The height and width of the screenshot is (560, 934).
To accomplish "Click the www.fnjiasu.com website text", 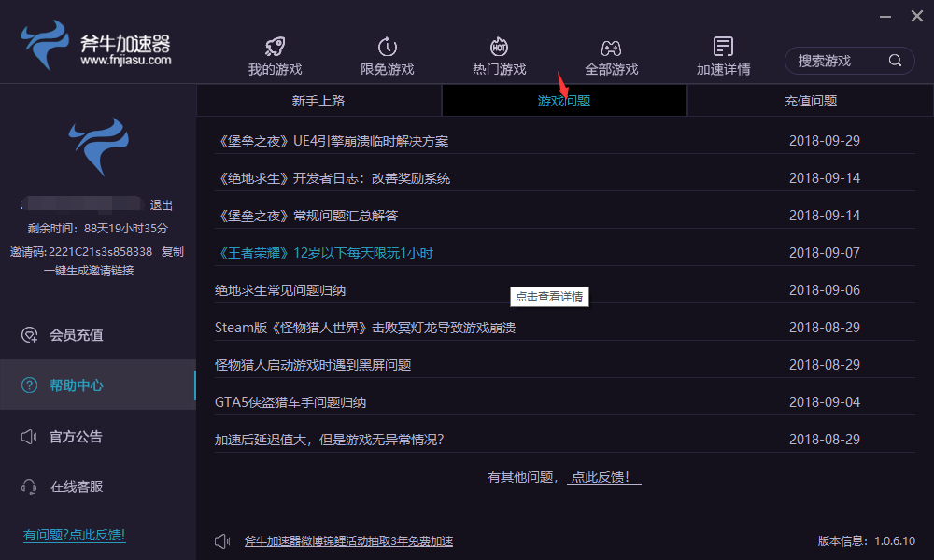I will (126, 60).
